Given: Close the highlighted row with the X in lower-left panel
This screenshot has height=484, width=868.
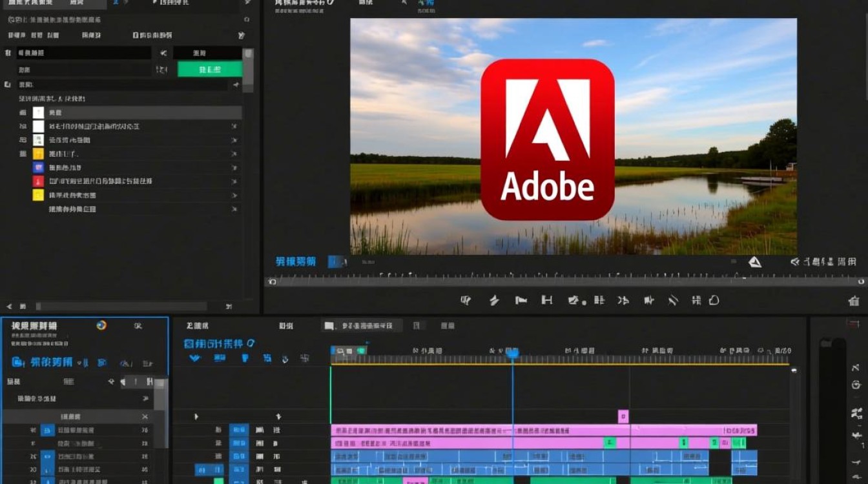Looking at the screenshot, I should click(x=145, y=417).
